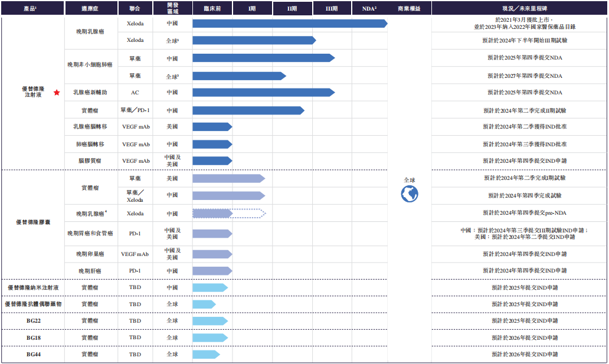The width and height of the screenshot is (609, 364).
Task: Click the arrow bar for 優替德隆抗體偶聯藥物 row
Action: click(204, 304)
